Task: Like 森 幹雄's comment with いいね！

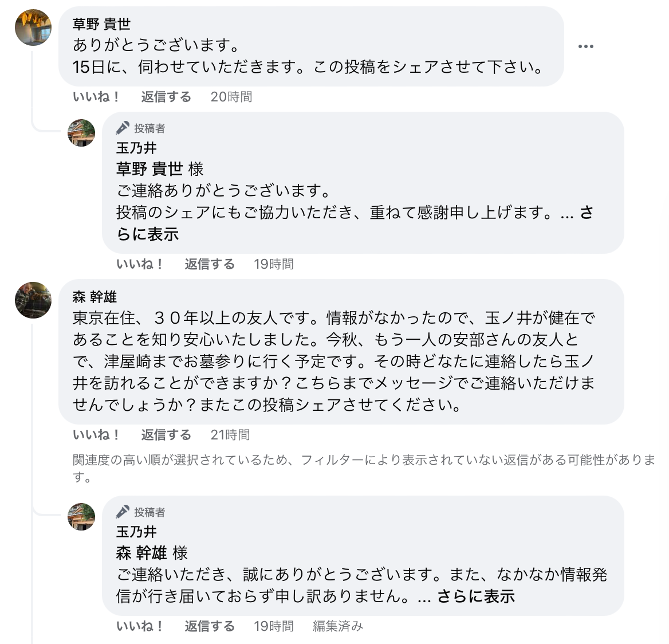Action: click(x=96, y=435)
